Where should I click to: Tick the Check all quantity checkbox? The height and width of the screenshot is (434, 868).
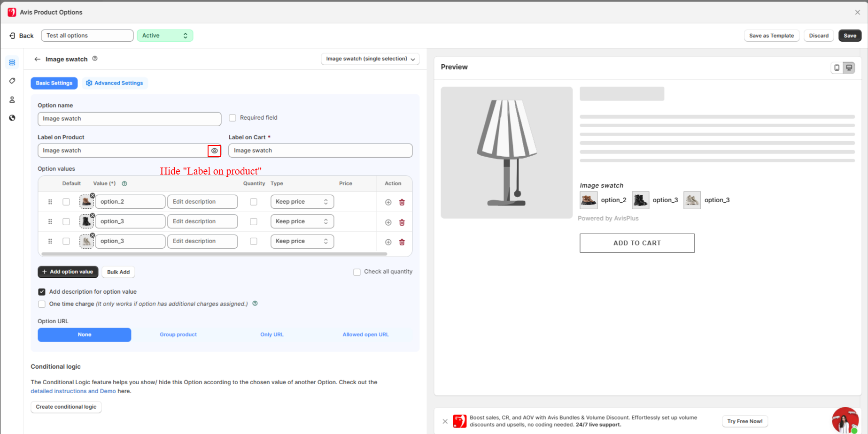[357, 272]
